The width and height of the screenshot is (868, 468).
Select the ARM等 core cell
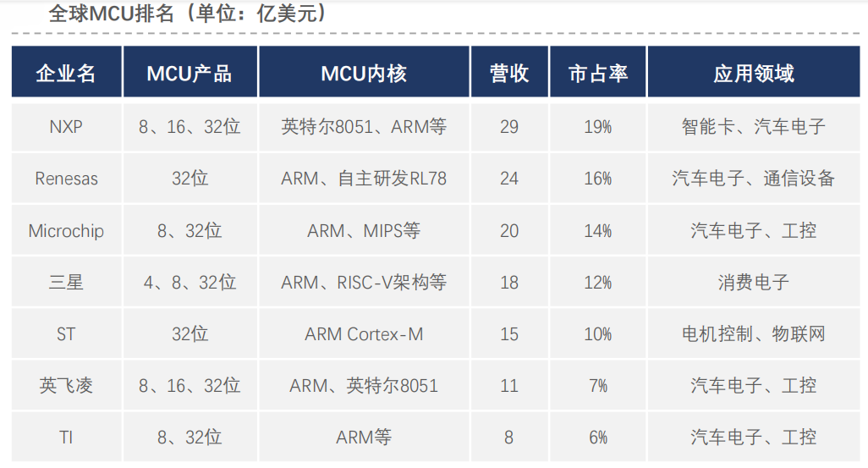pos(365,437)
